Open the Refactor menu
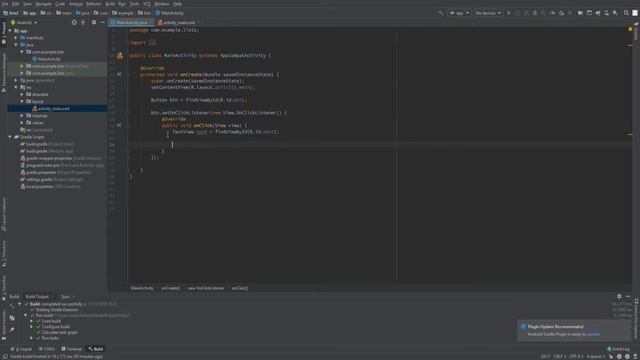This screenshot has width=640, height=360. (93, 4)
